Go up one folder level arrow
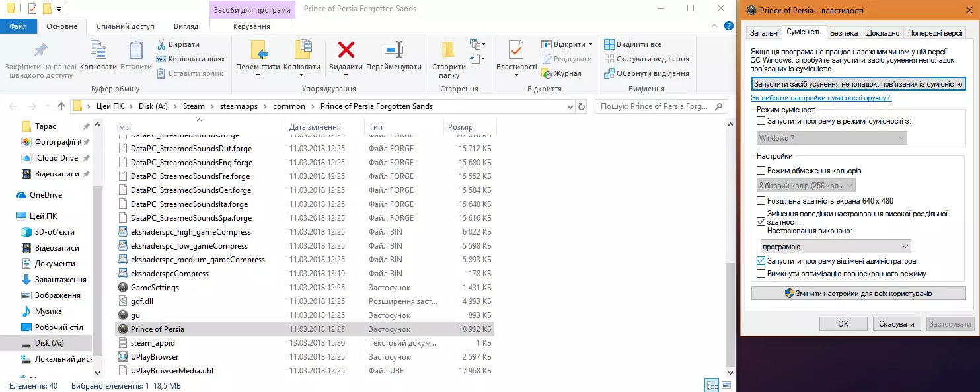The height and width of the screenshot is (392, 980). pyautogui.click(x=61, y=106)
